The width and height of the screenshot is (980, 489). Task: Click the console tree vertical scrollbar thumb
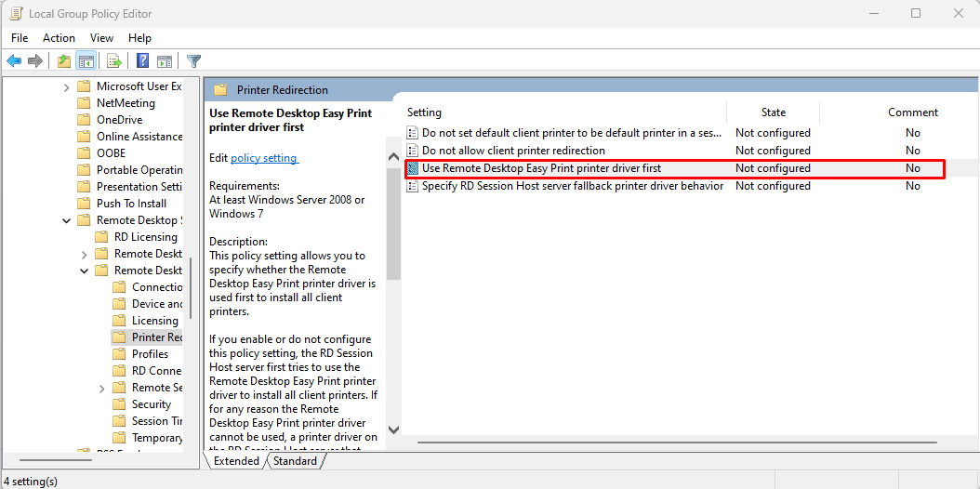(191, 288)
